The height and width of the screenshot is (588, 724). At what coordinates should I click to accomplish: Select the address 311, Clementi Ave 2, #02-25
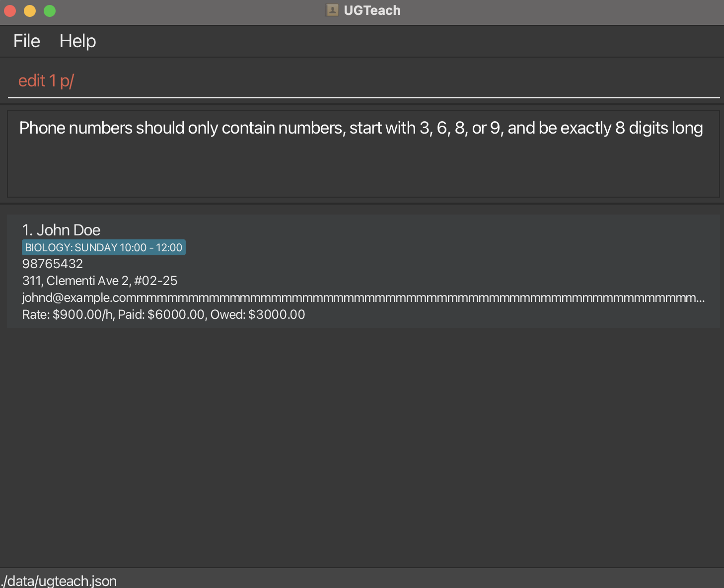(x=99, y=281)
